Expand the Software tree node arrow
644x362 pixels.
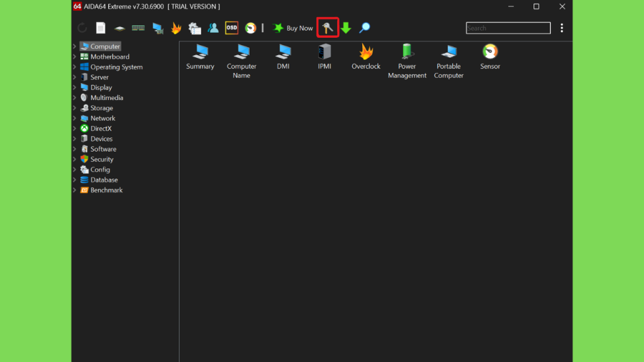tap(75, 149)
